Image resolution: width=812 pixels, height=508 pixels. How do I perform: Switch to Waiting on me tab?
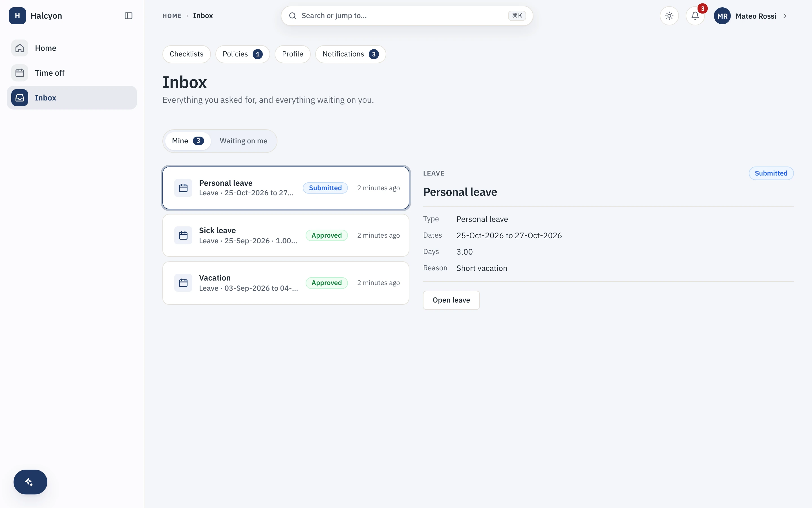tap(244, 141)
